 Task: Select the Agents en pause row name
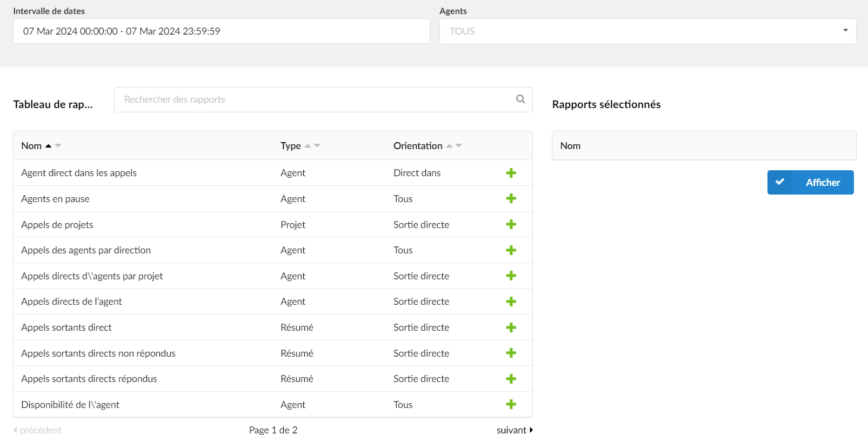(x=55, y=199)
